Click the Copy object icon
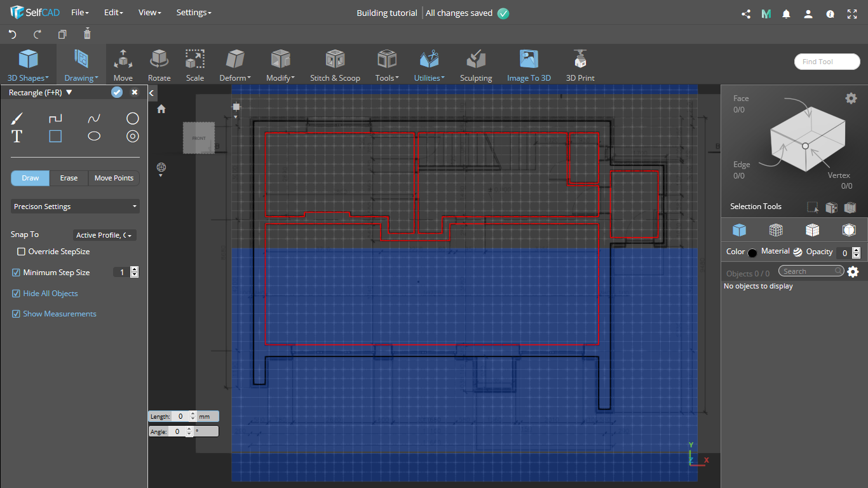The image size is (868, 488). point(62,34)
